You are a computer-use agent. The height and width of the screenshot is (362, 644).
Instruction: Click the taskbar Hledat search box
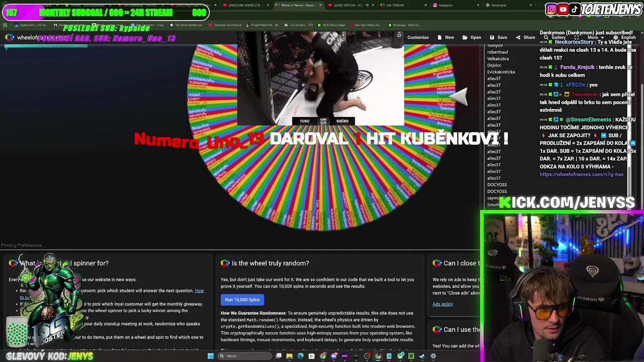[x=245, y=356]
